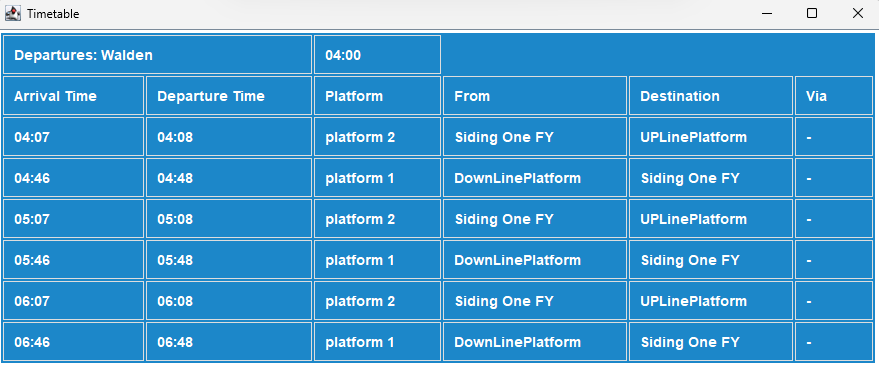
Task: Click the Arrival Time column header
Action: click(x=73, y=96)
